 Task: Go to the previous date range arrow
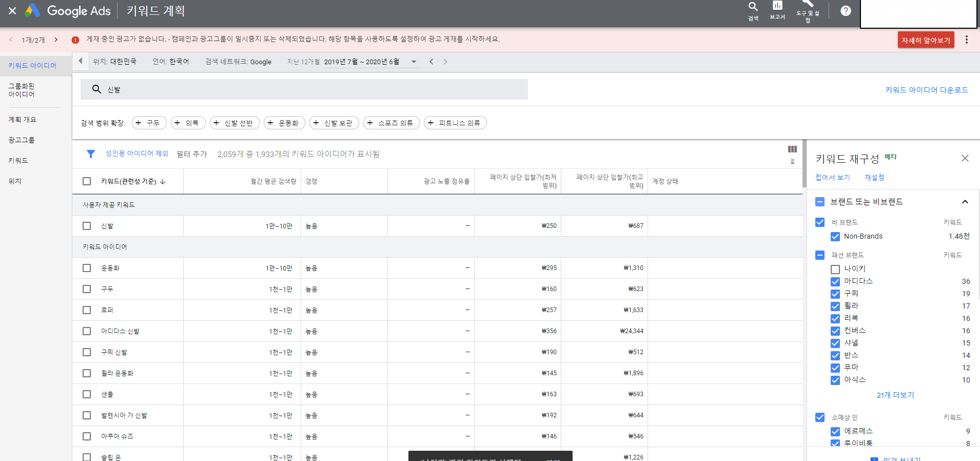432,62
